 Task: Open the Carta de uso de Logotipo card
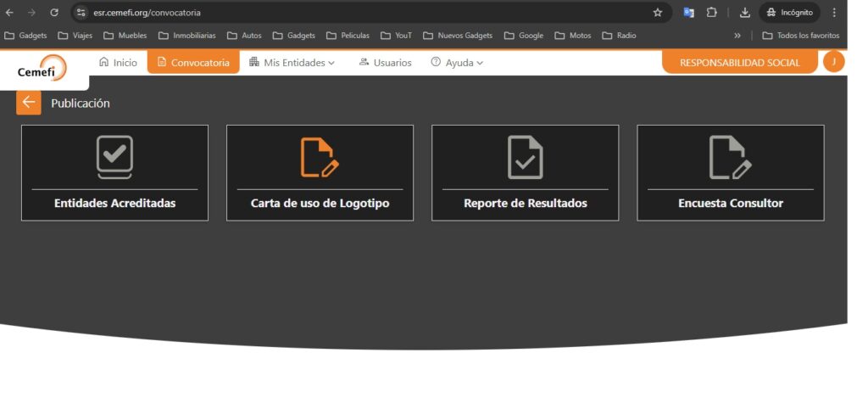(x=320, y=173)
